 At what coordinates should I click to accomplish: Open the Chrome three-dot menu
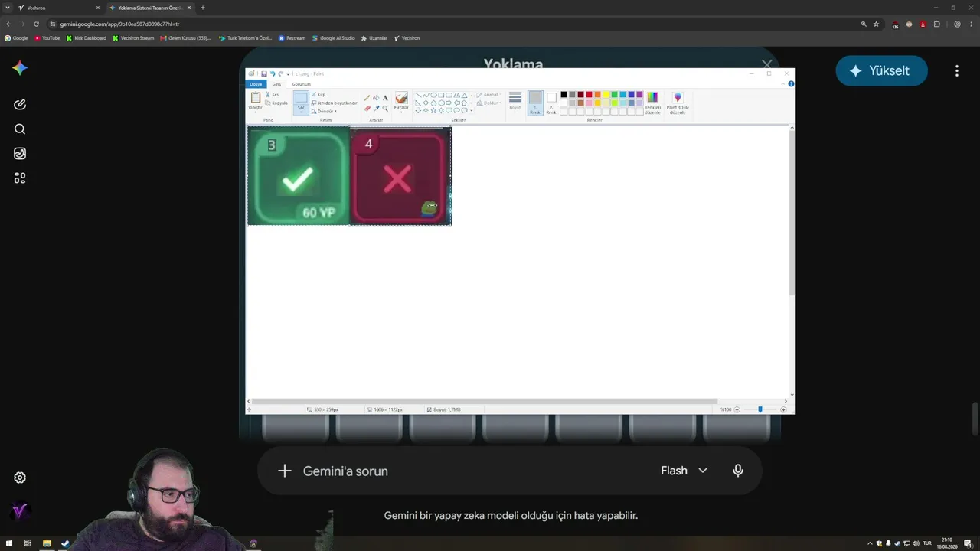[x=971, y=24]
